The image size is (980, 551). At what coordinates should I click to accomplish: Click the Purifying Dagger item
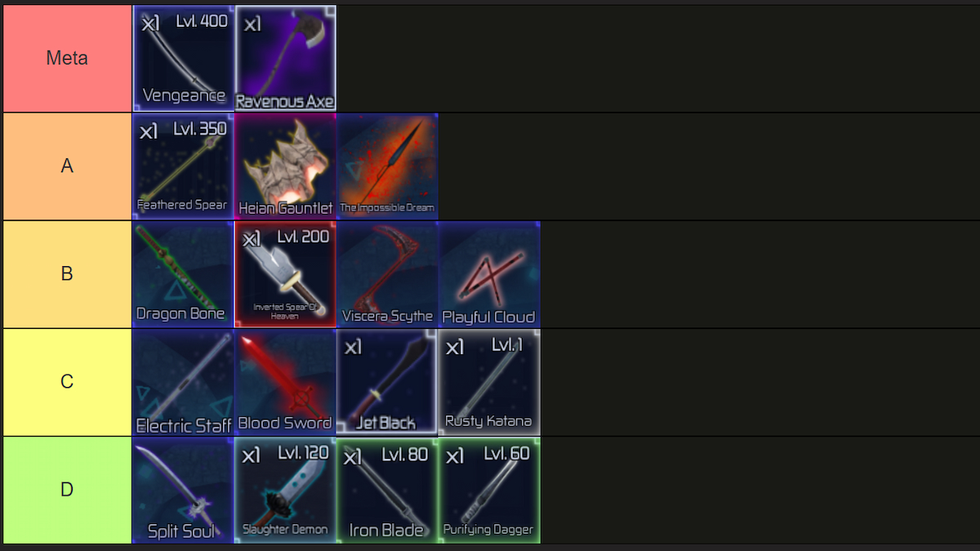489,490
